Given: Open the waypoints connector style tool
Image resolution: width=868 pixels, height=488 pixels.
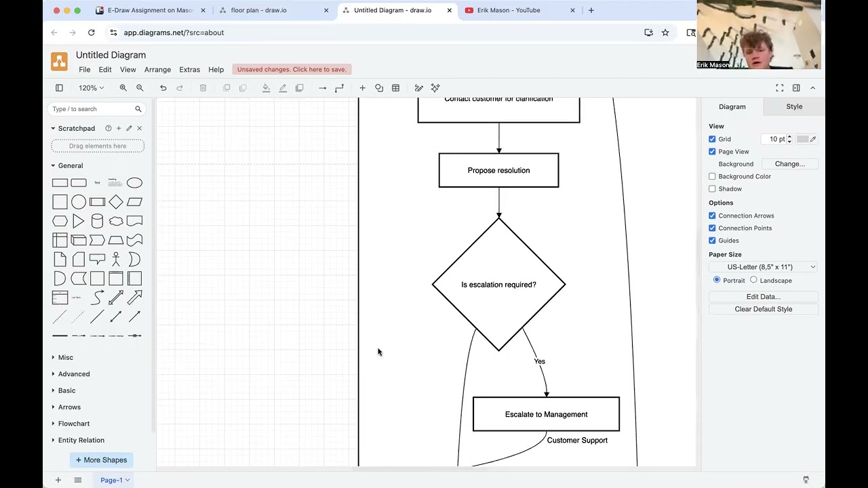Looking at the screenshot, I should tap(339, 88).
